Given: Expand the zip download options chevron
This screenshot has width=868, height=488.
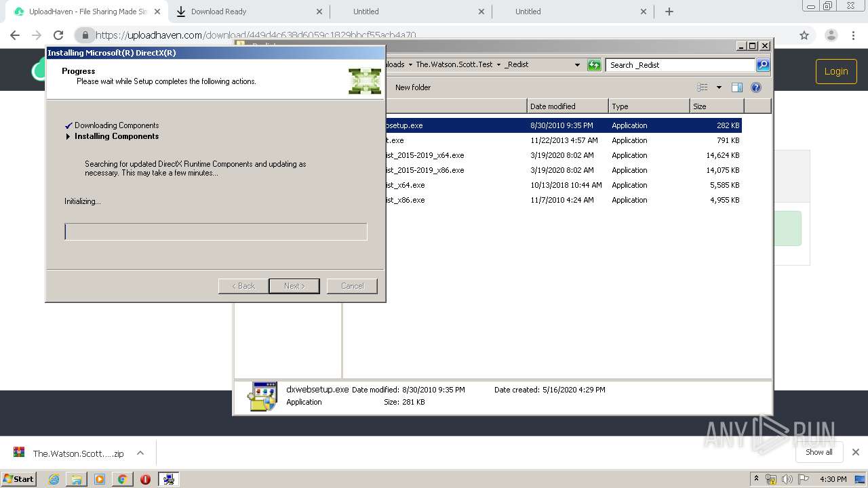Looking at the screenshot, I should [140, 453].
